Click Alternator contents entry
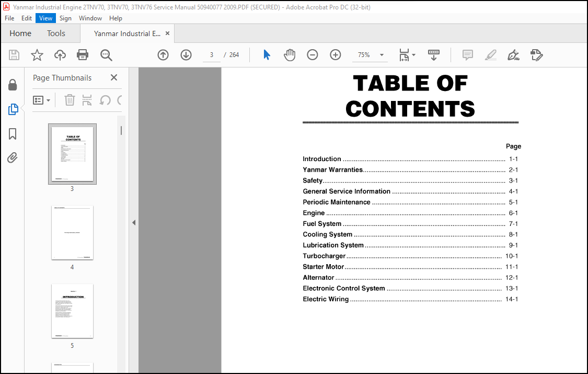This screenshot has width=588, height=374. point(410,278)
